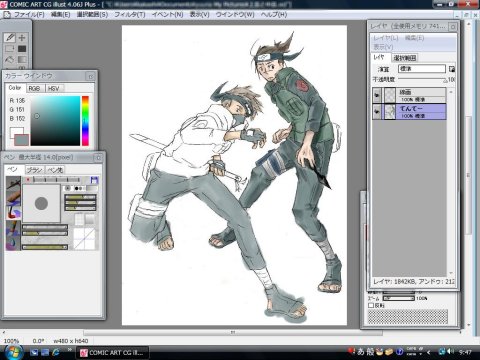Select the move cross tool in toolbox
The height and width of the screenshot is (360, 480).
(22, 38)
